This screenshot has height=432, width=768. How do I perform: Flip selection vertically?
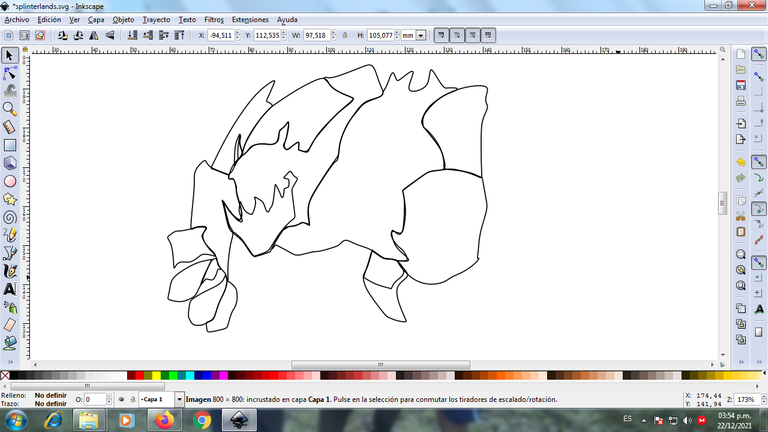coord(110,35)
